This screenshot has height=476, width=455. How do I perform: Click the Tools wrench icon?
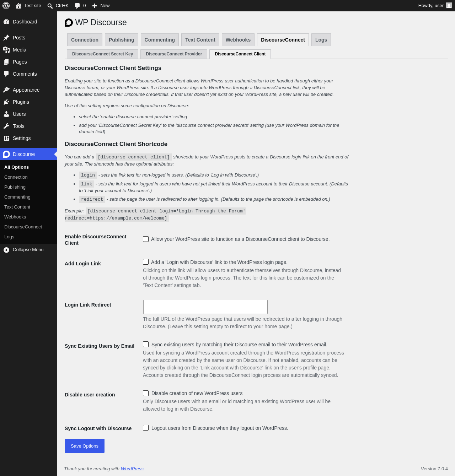6,126
